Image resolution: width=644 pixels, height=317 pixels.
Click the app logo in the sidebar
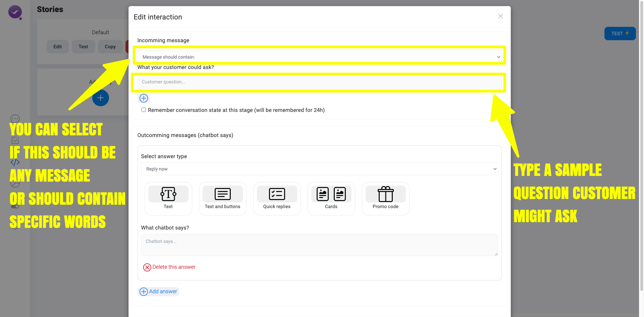click(x=15, y=13)
